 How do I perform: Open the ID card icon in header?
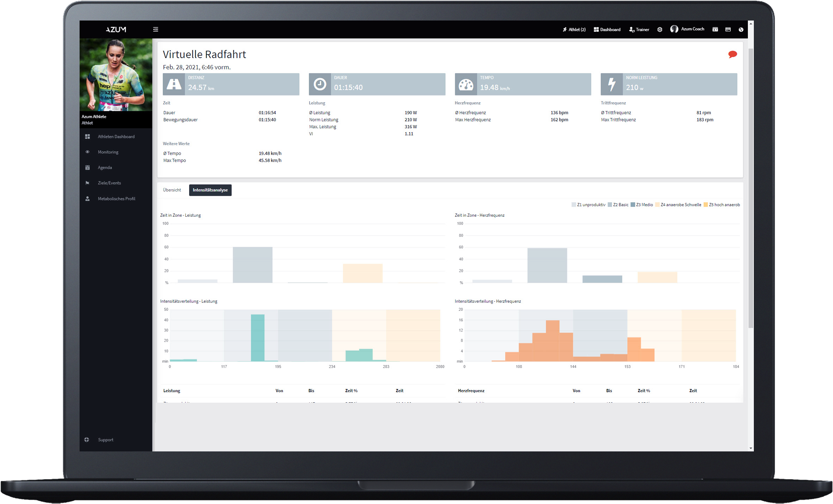[x=715, y=29]
